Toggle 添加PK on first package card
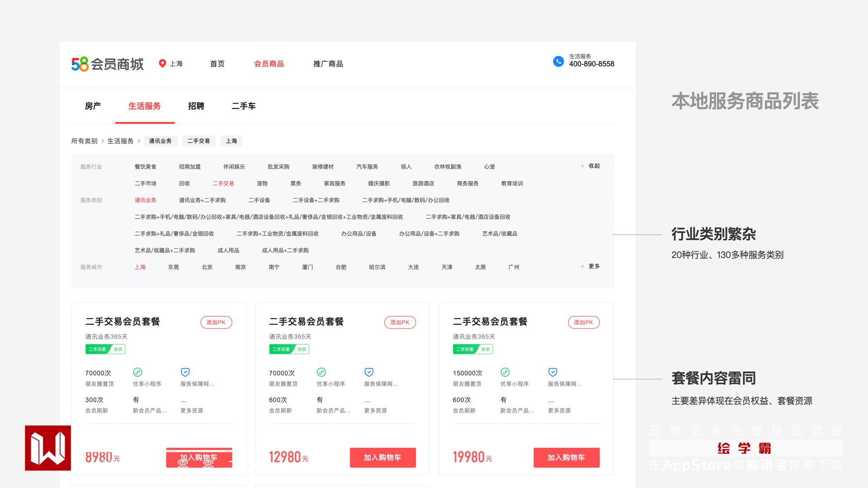Screen dimensions: 868x488 pos(216,322)
